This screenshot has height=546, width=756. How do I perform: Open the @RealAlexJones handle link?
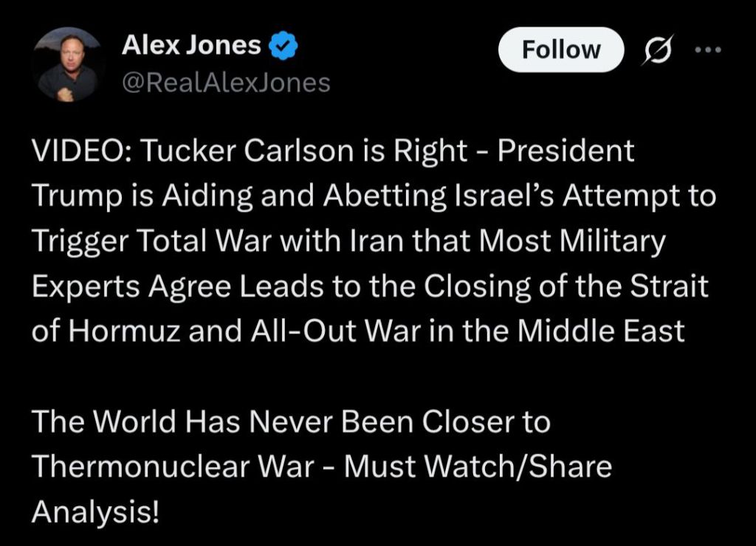coord(225,83)
